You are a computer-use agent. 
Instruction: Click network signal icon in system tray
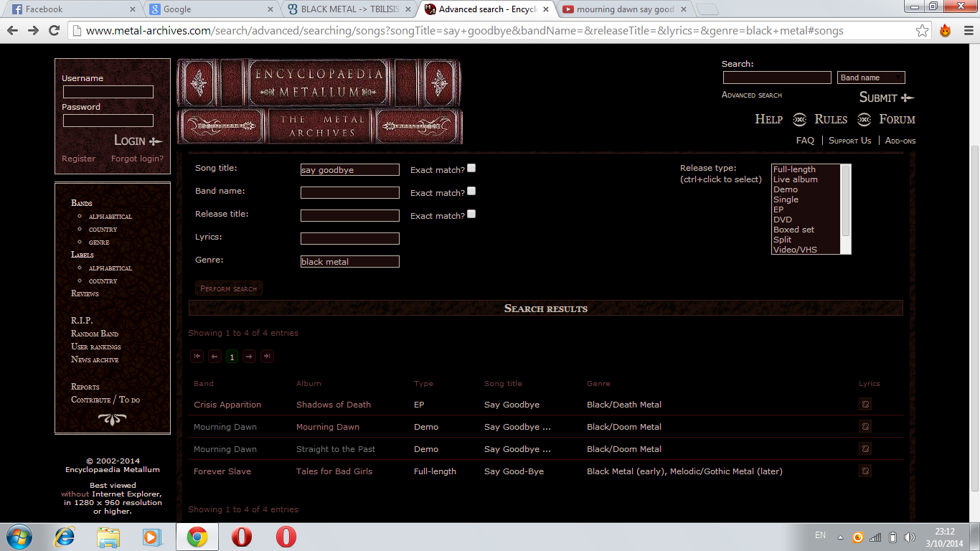[875, 537]
